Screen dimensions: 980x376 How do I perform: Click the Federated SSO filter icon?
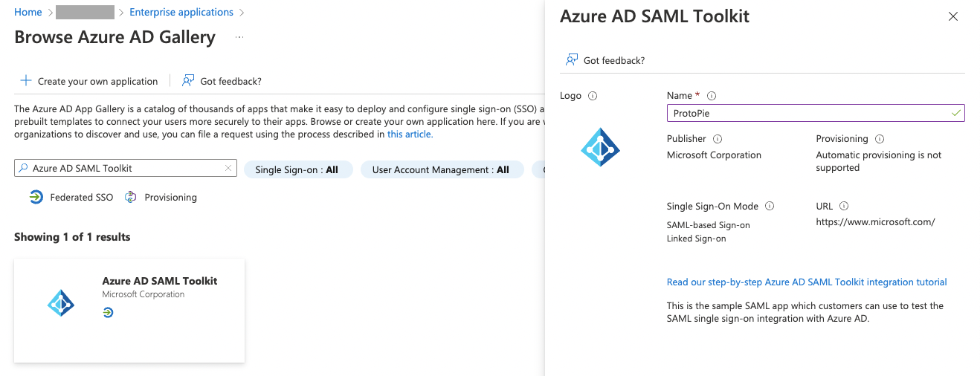[36, 198]
